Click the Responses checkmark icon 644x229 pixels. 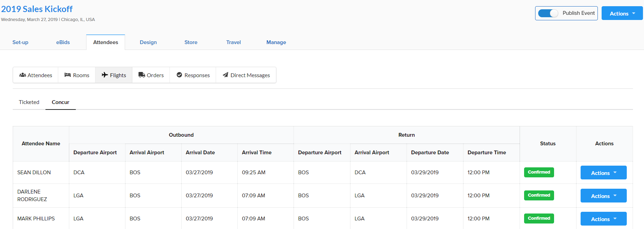click(x=179, y=75)
